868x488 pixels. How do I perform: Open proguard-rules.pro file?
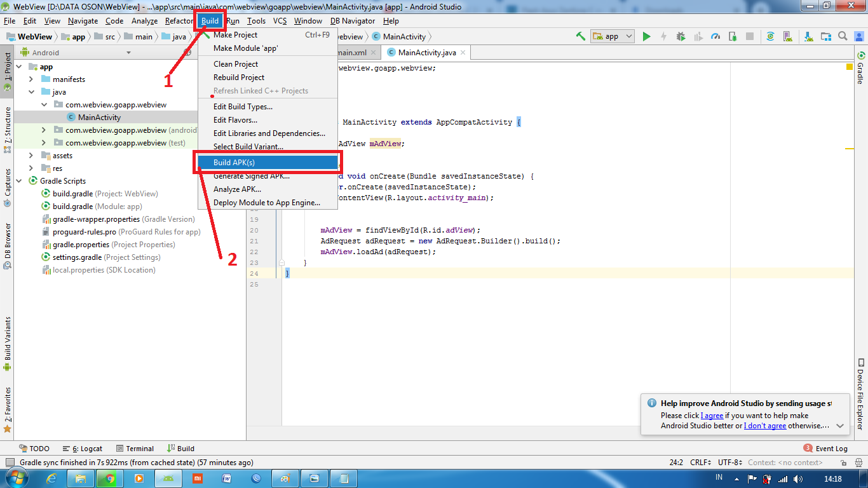click(121, 232)
